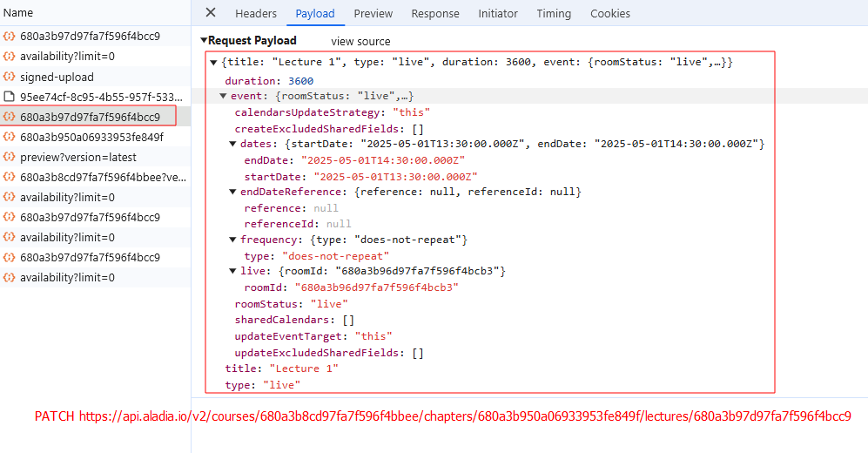Collapse the root payload object
This screenshot has height=453, width=868.
(x=213, y=63)
